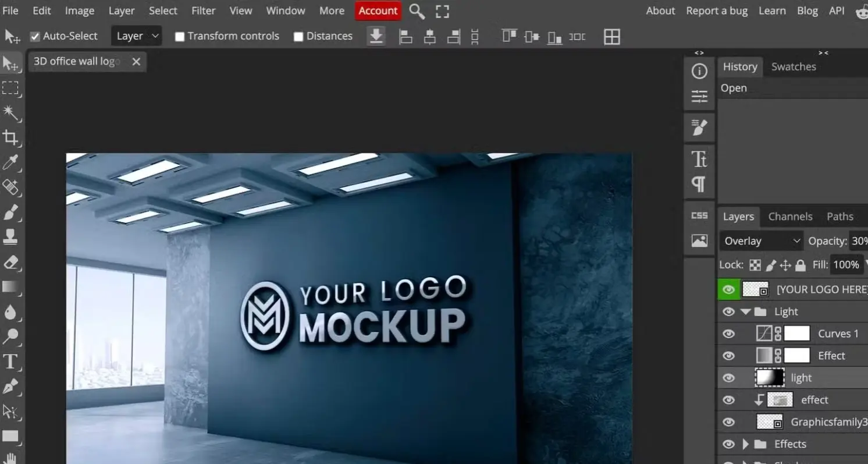Screen dimensions: 868x464
Task: Select the Eyedropper tool
Action: [x=10, y=162]
